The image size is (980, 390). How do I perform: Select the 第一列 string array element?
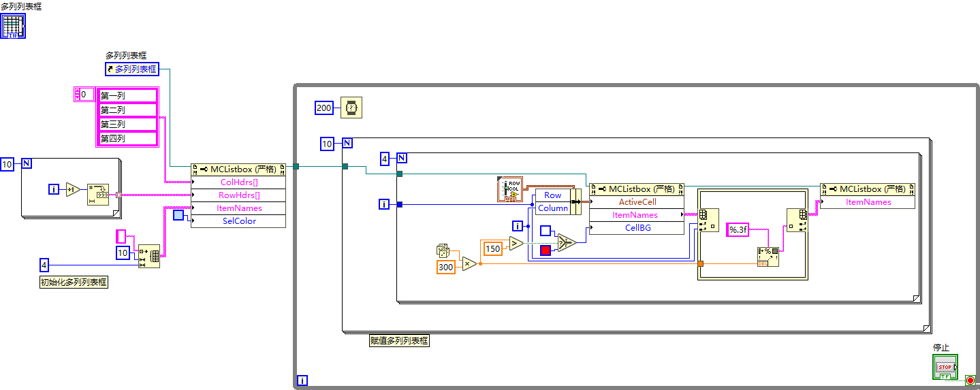(x=128, y=95)
